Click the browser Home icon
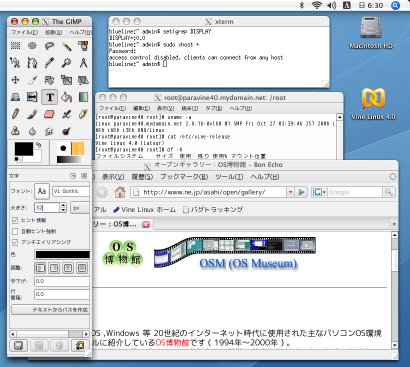This screenshot has height=367, width=410. click(x=120, y=192)
